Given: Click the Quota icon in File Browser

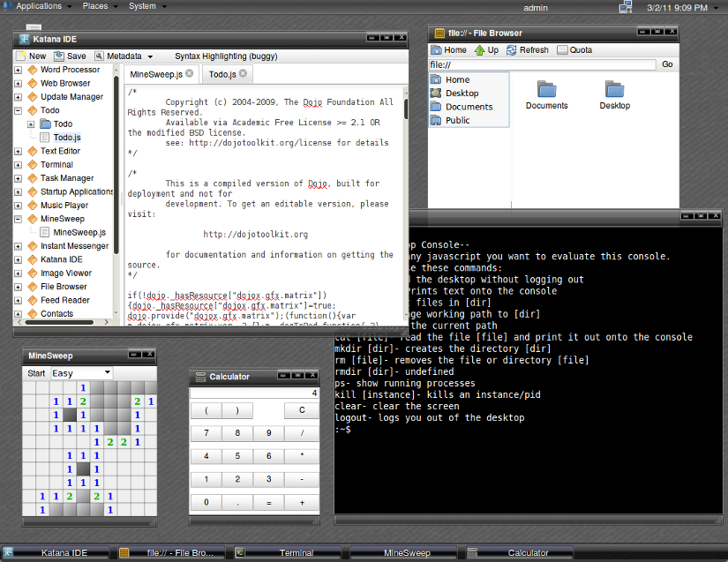Looking at the screenshot, I should coord(562,50).
